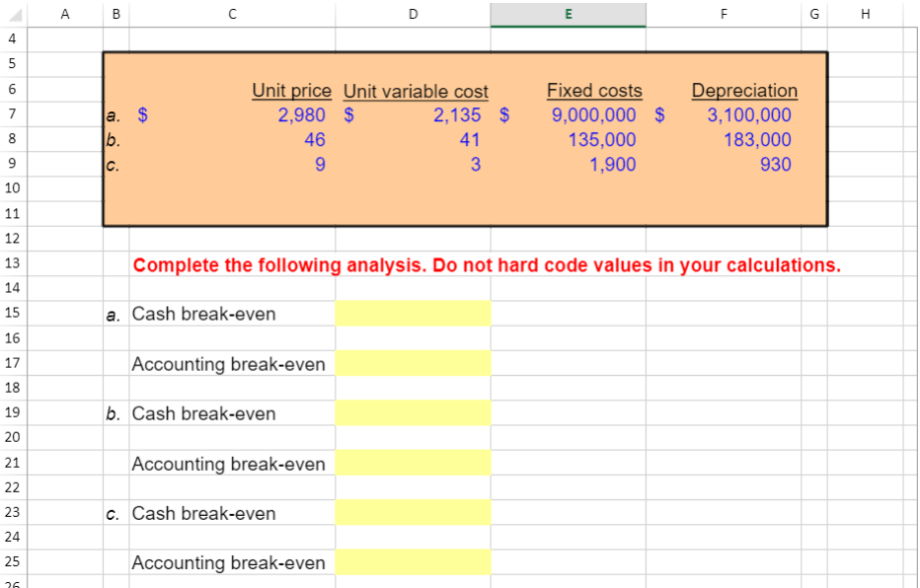Select row 25 header
Viewport: 920px width, 588px height.
click(13, 561)
